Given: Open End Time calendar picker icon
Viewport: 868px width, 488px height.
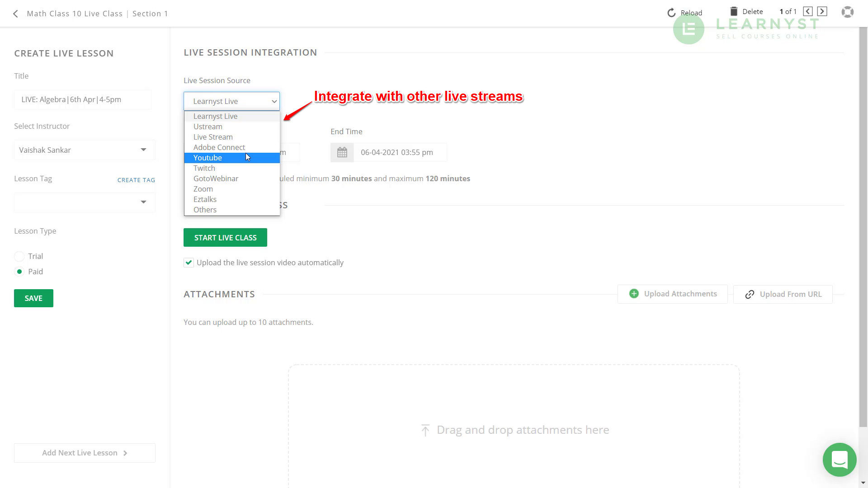Looking at the screenshot, I should pos(342,152).
